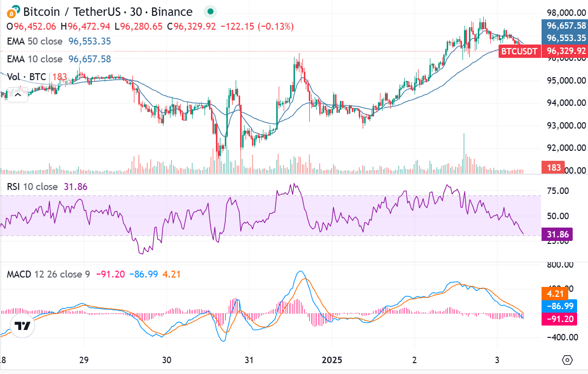Click 95,000.00 on the price scale
This screenshot has width=588, height=374.
(x=566, y=80)
